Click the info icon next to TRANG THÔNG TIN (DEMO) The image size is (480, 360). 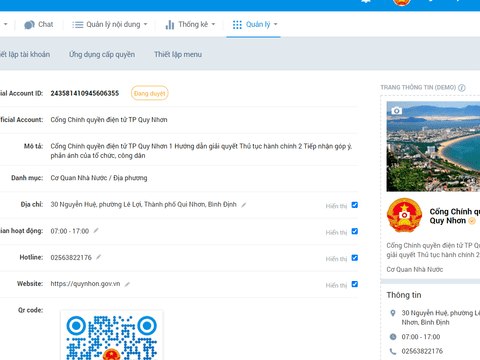click(462, 88)
